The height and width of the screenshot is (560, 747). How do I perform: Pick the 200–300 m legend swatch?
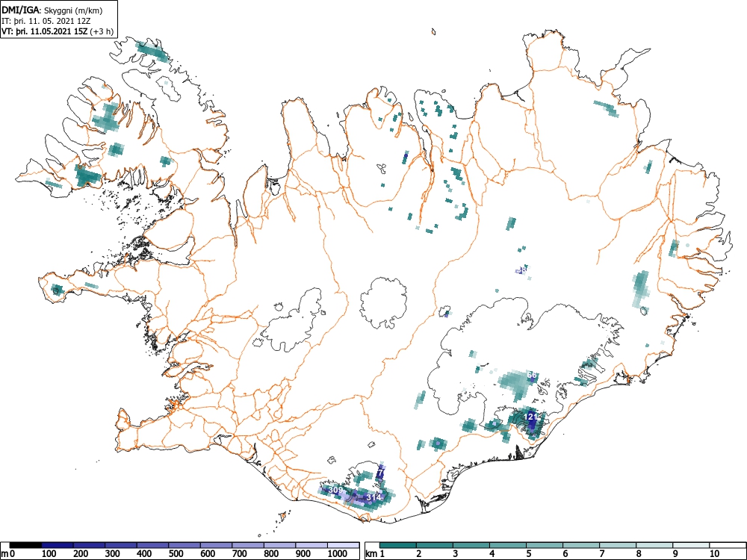(x=89, y=545)
